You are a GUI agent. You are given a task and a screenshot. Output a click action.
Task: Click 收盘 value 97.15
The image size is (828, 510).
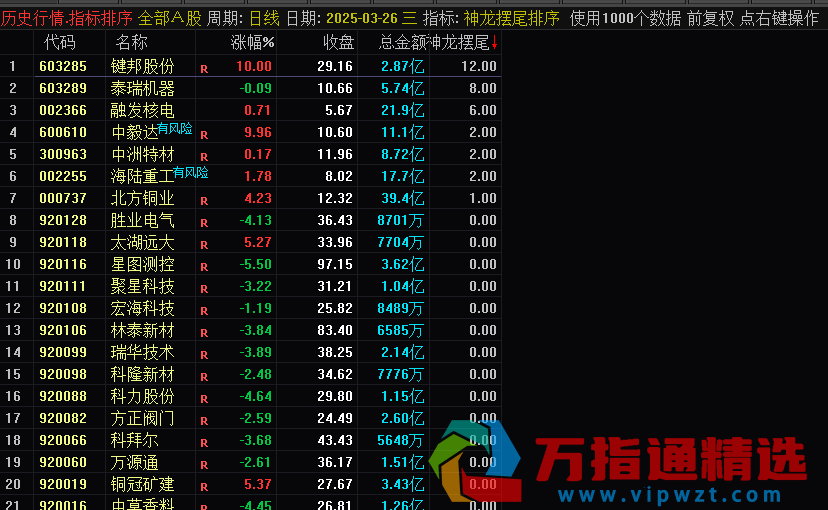[335, 264]
